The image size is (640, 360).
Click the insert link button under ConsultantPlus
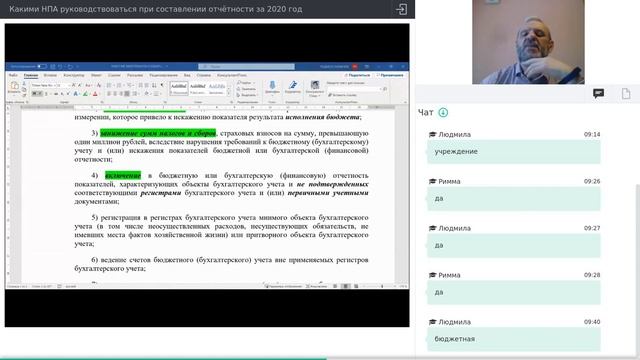point(343,95)
